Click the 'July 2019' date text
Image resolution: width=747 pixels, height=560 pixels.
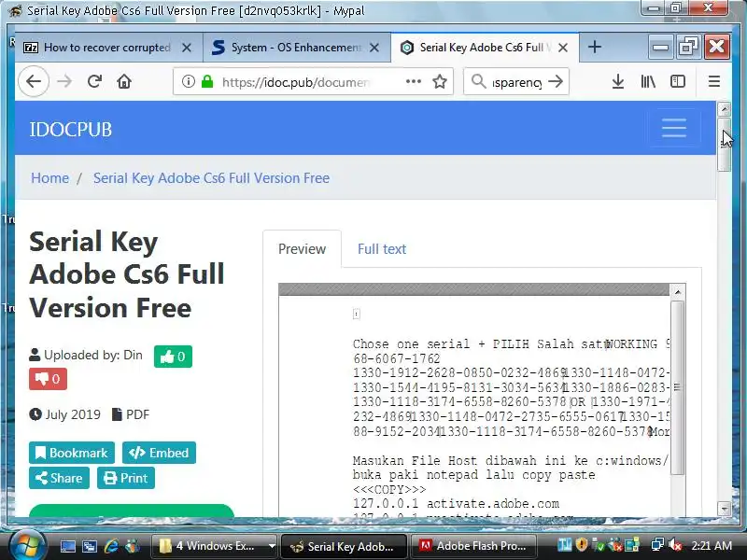pyautogui.click(x=73, y=414)
